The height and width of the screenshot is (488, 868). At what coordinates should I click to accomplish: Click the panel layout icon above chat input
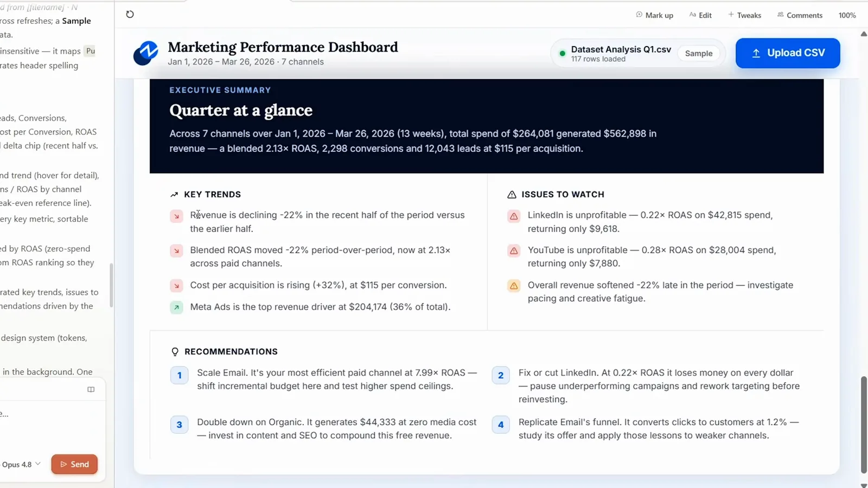point(91,389)
